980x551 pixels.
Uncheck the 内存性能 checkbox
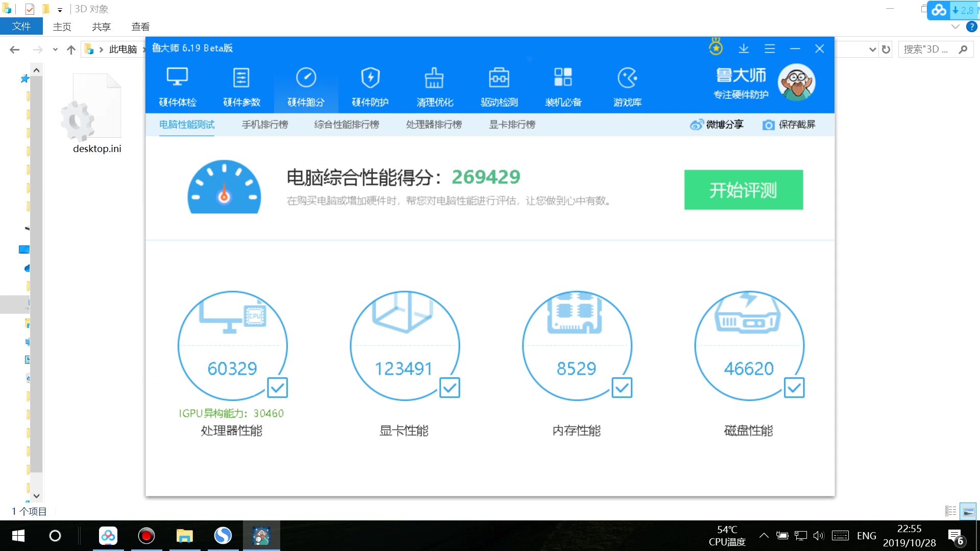point(622,388)
